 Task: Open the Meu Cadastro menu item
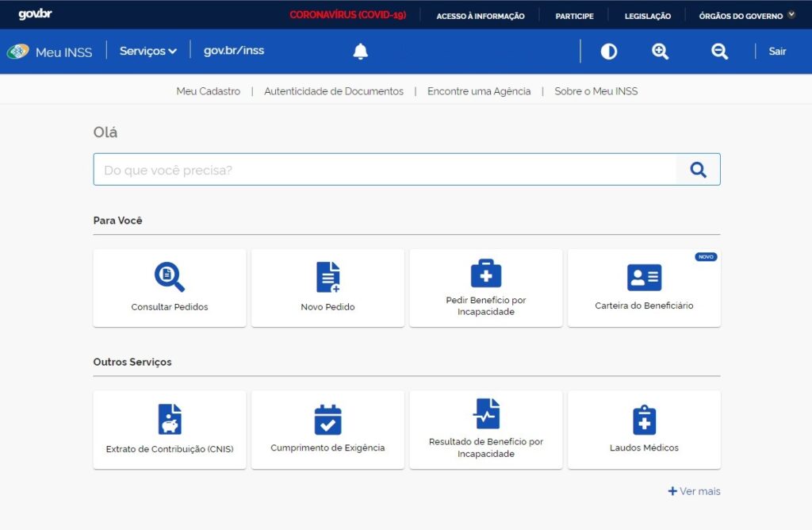[x=208, y=91]
